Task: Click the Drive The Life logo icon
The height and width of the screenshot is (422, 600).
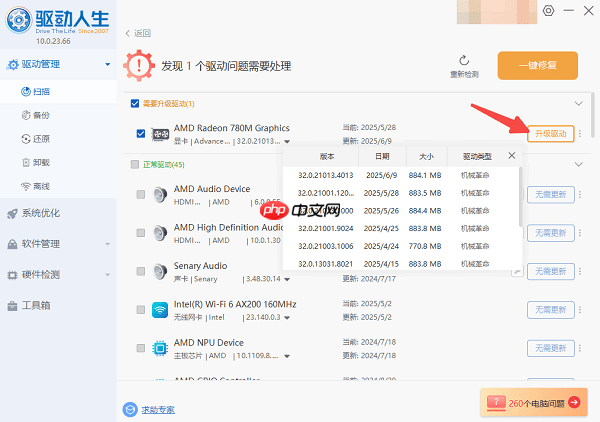Action: (x=18, y=20)
